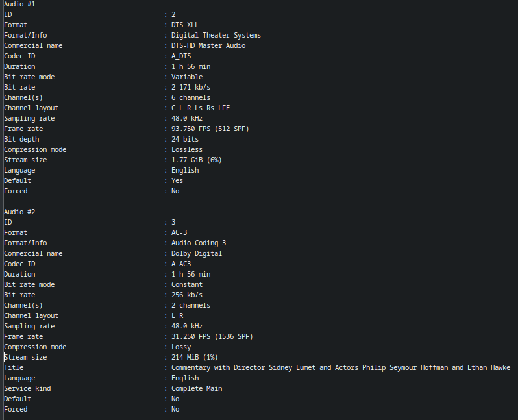The height and width of the screenshot is (420, 518).
Task: Click the Sidney Lumet commentary title text
Action: (x=341, y=367)
